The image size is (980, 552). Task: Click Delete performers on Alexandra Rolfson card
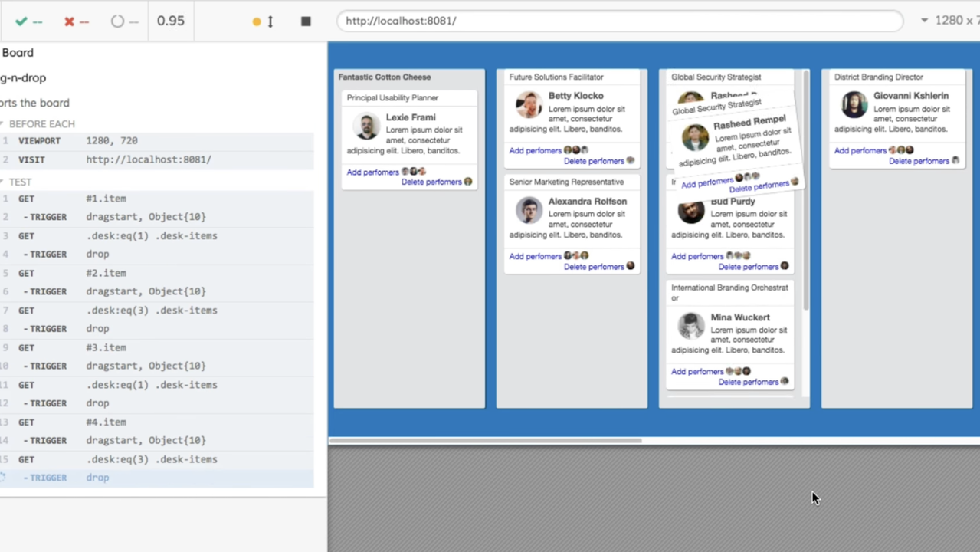(x=594, y=267)
